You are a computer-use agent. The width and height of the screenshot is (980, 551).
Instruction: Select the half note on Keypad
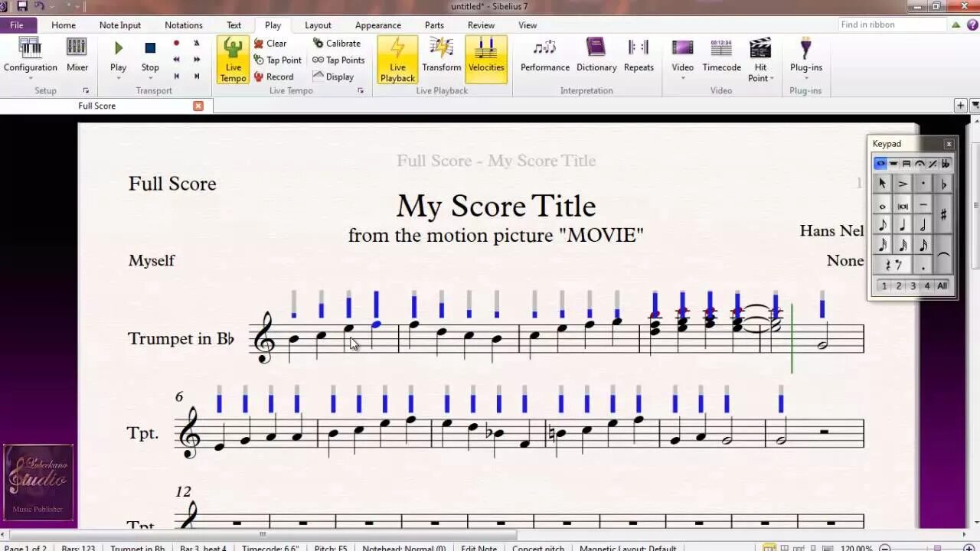(x=923, y=225)
